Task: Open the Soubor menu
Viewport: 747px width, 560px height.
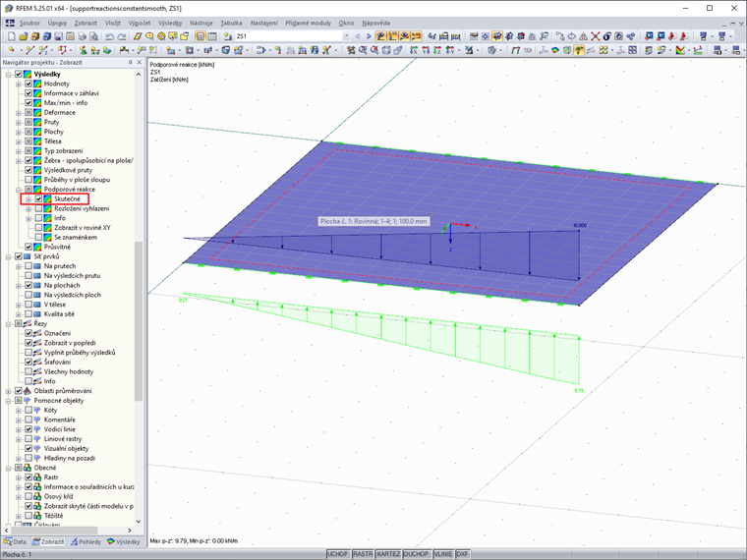Action: [29, 23]
